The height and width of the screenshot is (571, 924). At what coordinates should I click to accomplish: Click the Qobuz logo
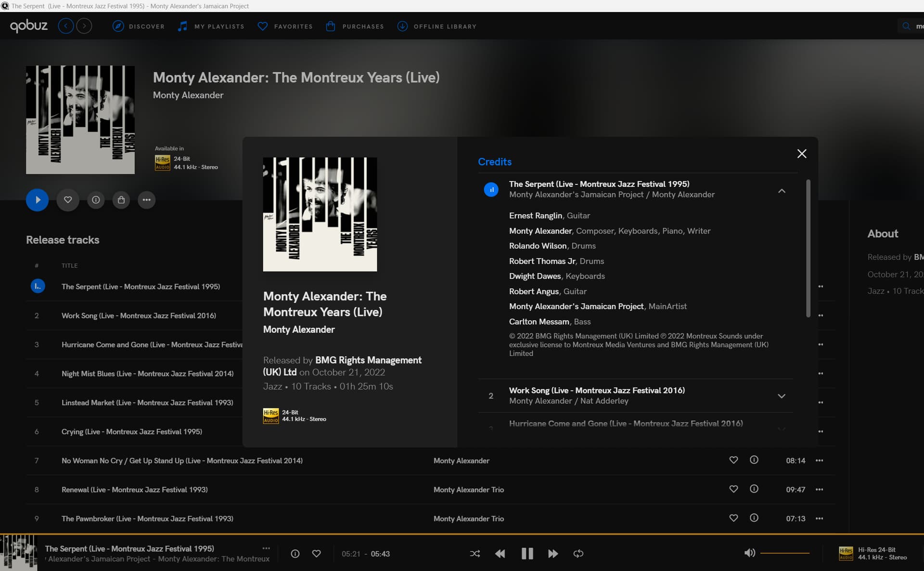[x=29, y=26]
